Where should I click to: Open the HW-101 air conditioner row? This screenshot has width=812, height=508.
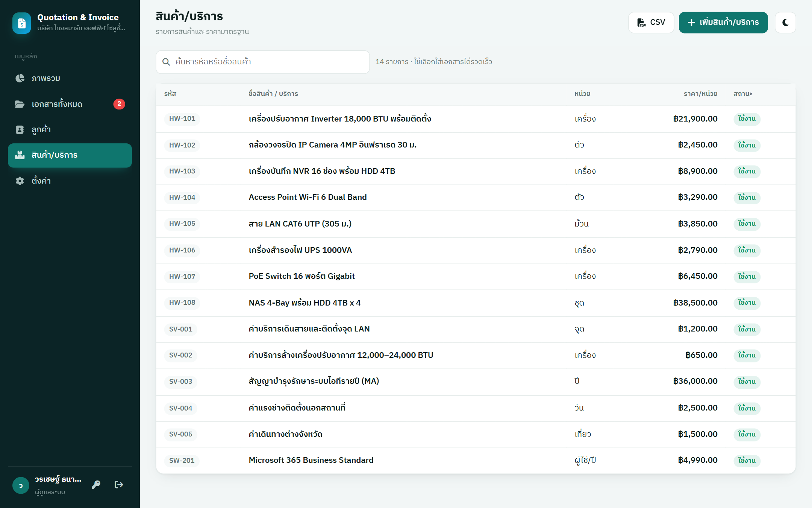point(476,119)
